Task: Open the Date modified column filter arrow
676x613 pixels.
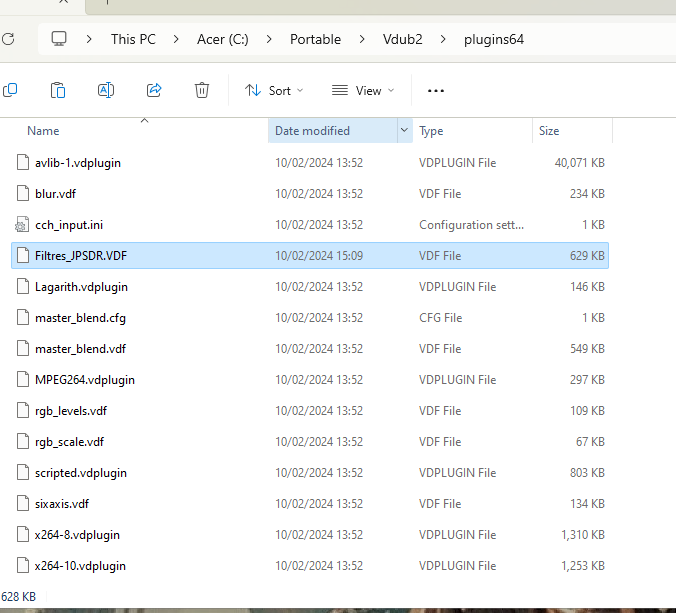Action: 404,130
